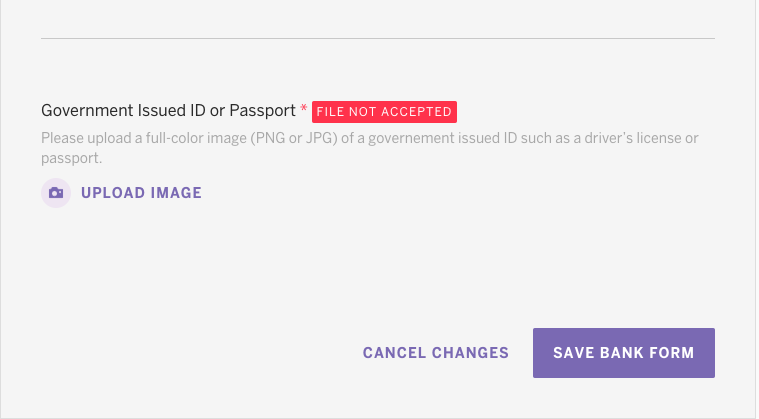Click the error tag beside the ID label
759x419 pixels.
point(384,112)
